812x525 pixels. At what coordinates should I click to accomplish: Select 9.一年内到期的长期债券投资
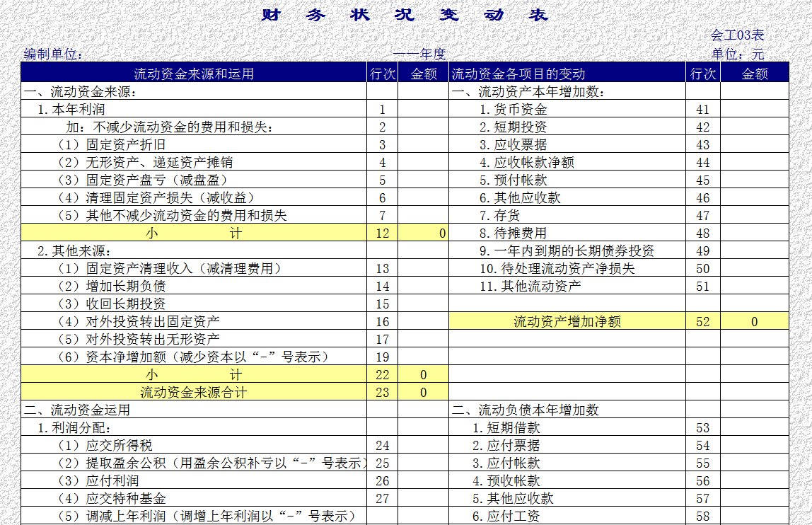567,251
